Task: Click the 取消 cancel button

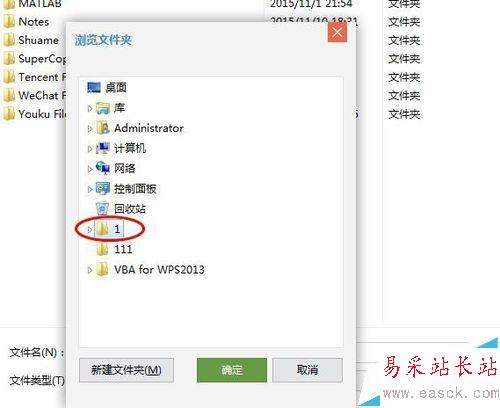Action: tap(307, 370)
